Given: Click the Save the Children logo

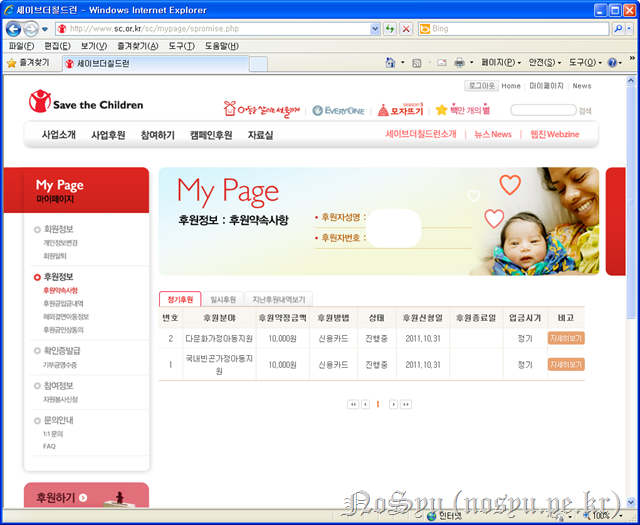Looking at the screenshot, I should click(x=85, y=103).
